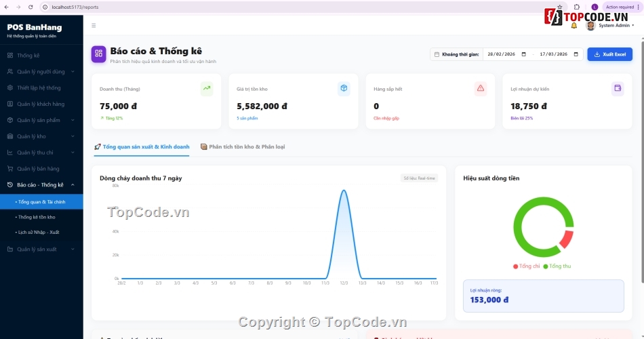
Task: Collapse the Báo cáo - Thống kê submenu chevron
Action: [x=73, y=185]
